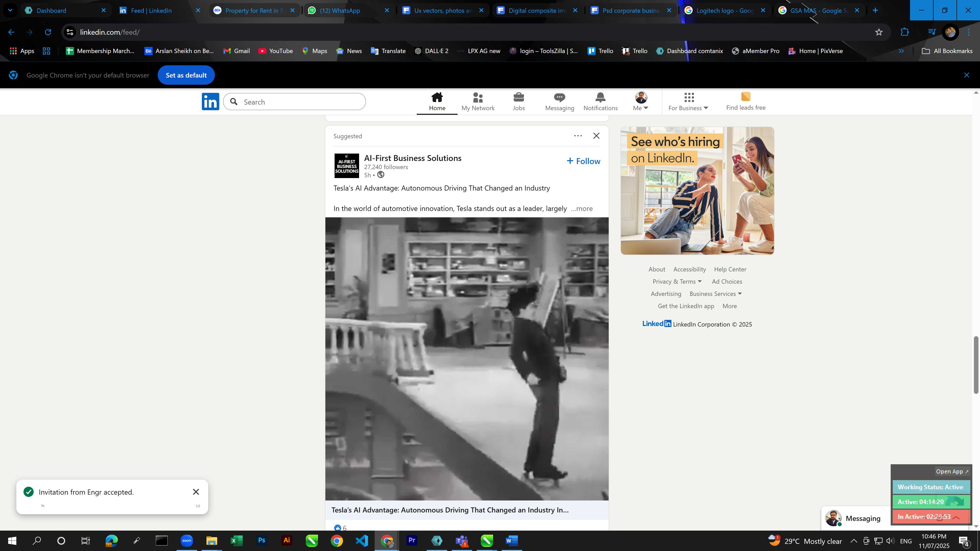The height and width of the screenshot is (551, 980).
Task: Open the Gmail bookmark
Action: [x=236, y=51]
